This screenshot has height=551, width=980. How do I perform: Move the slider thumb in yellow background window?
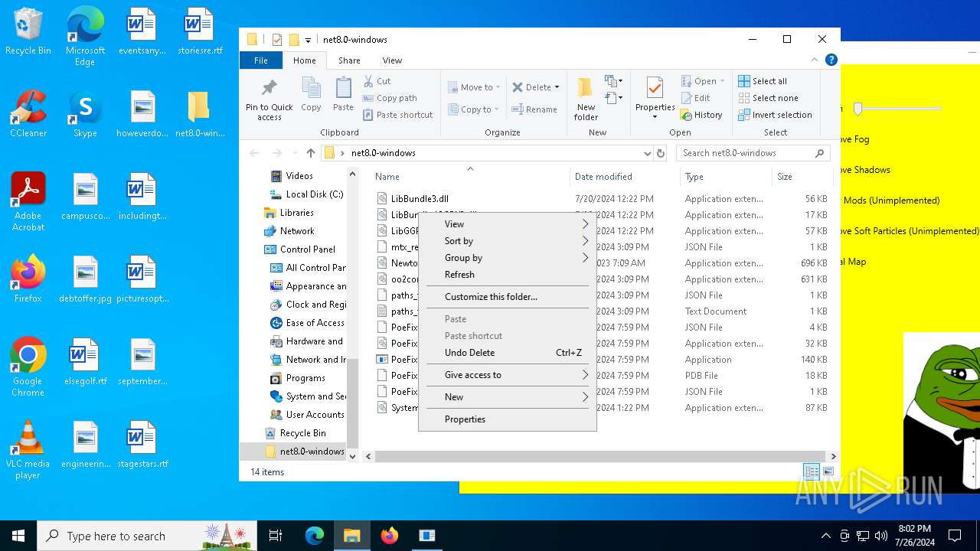point(858,109)
